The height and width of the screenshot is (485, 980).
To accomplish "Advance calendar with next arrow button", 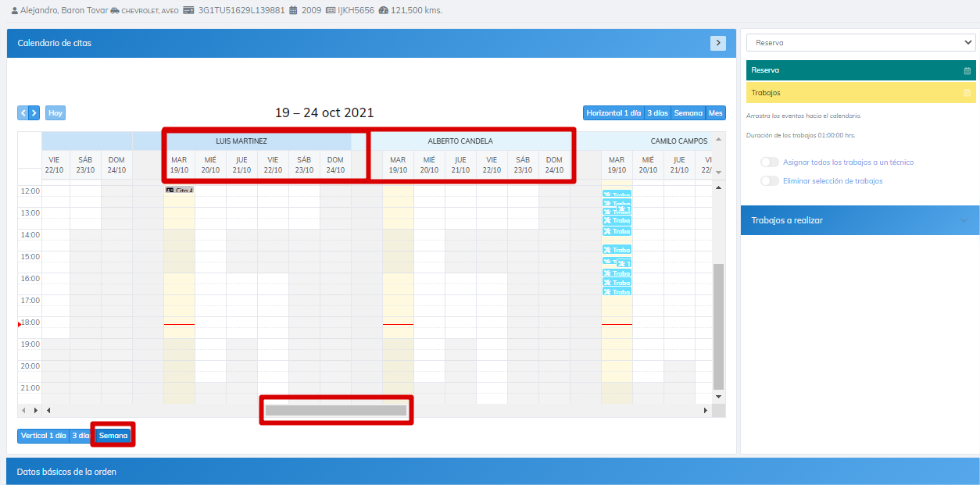I will (x=34, y=113).
